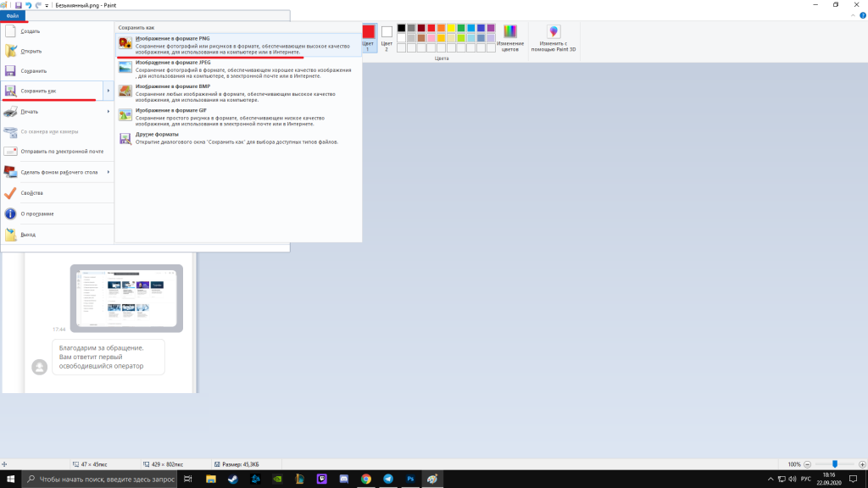Pick the yellow color swatch
This screenshot has height=488, width=868.
[x=451, y=28]
